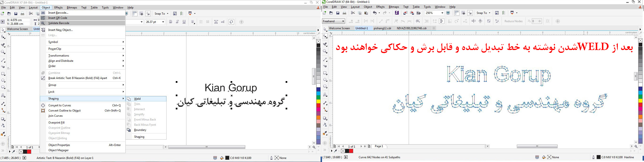
Task: Open the 250% zoom level dropdown
Action: 442,13
